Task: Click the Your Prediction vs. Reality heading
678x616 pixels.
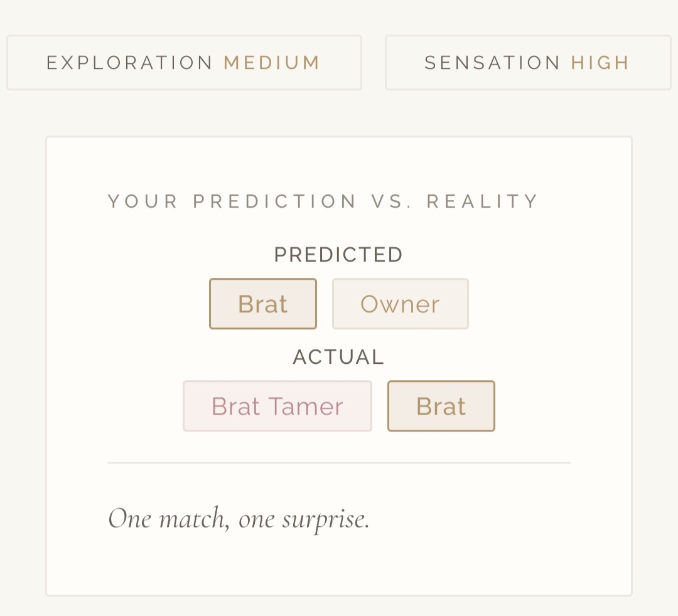Action: point(323,201)
